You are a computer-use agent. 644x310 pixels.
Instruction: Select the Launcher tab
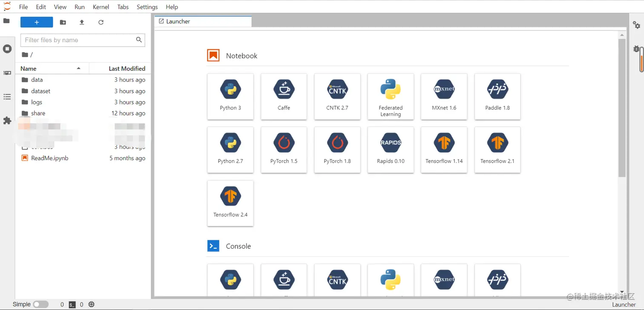click(203, 21)
